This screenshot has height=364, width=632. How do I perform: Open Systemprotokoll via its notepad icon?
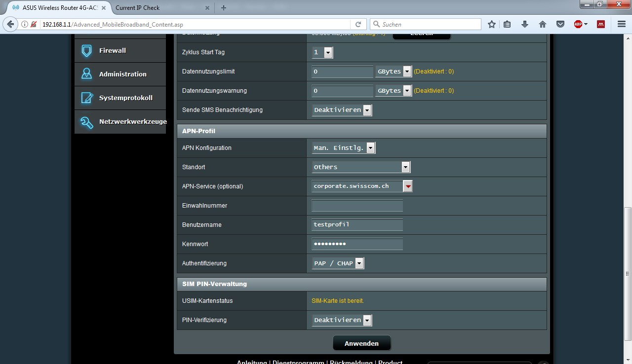[x=87, y=98]
